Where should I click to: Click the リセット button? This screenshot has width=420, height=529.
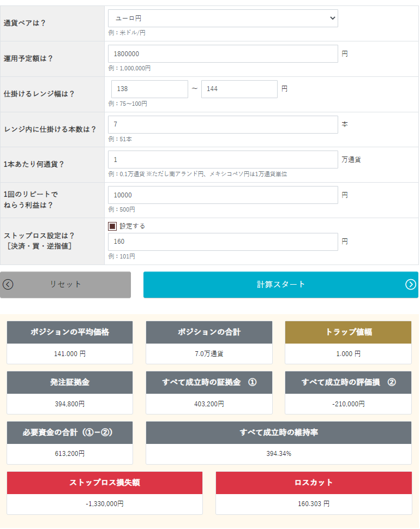point(65,284)
